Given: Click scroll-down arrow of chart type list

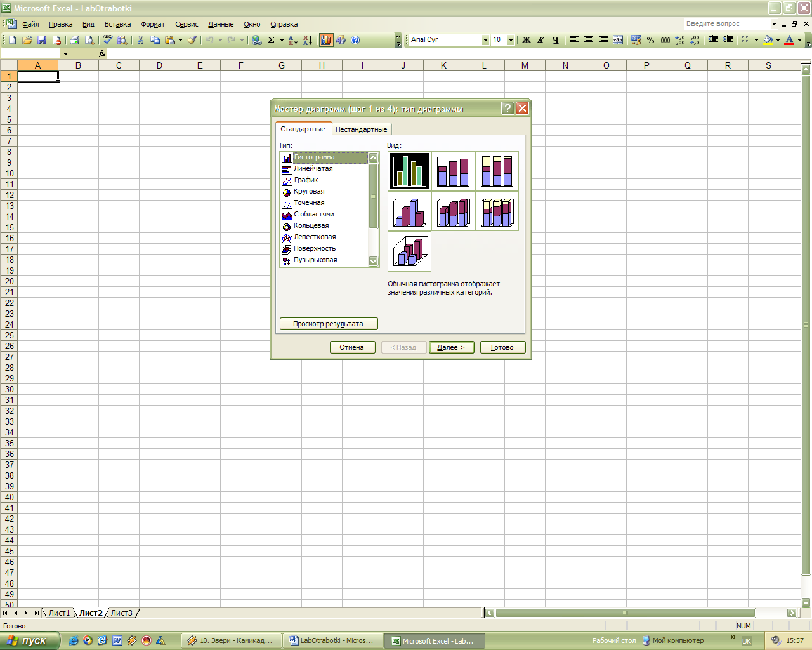Looking at the screenshot, I should click(x=373, y=261).
